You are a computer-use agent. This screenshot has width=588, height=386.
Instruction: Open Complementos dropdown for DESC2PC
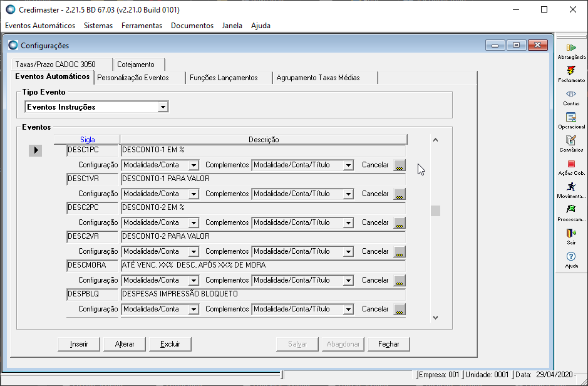tap(348, 223)
